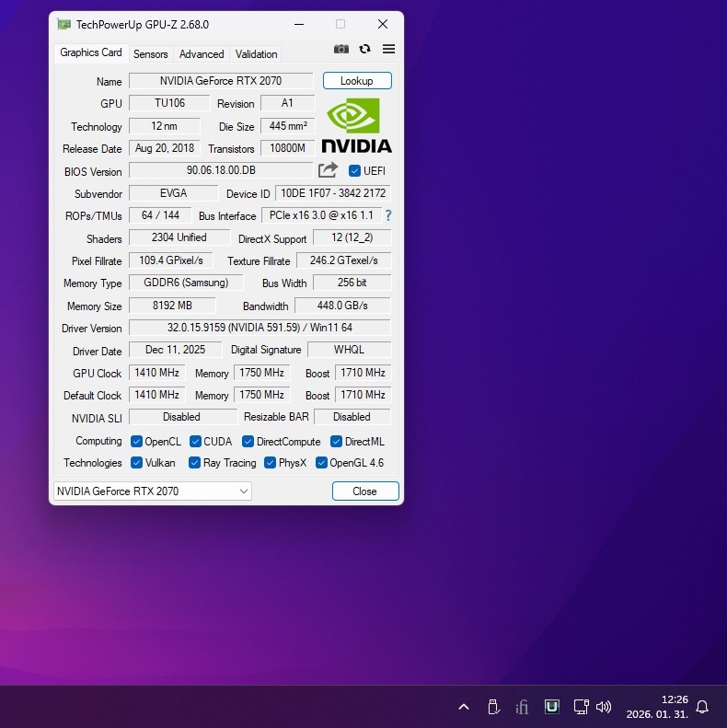This screenshot has width=727, height=728.
Task: Click the U-shaped tray application icon
Action: tap(551, 707)
